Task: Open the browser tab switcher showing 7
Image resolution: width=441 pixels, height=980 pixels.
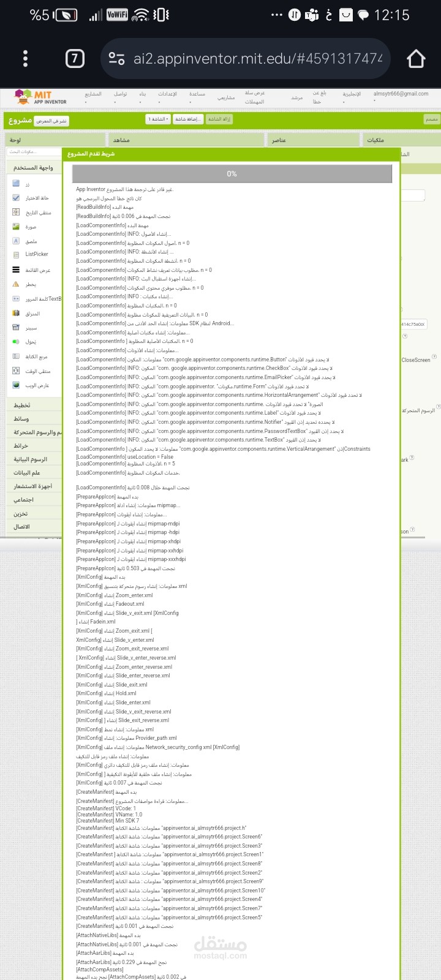Action: pos(75,59)
